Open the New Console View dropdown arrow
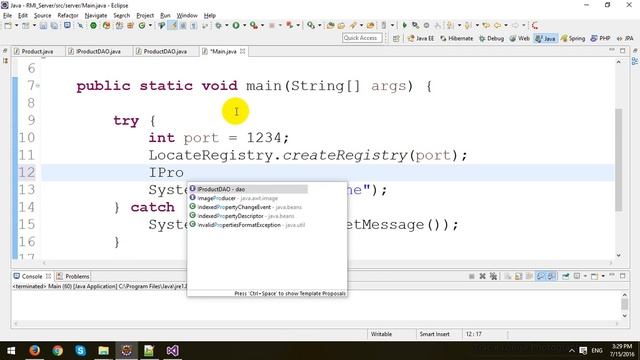Image resolution: width=640 pixels, height=360 pixels. coord(603,276)
